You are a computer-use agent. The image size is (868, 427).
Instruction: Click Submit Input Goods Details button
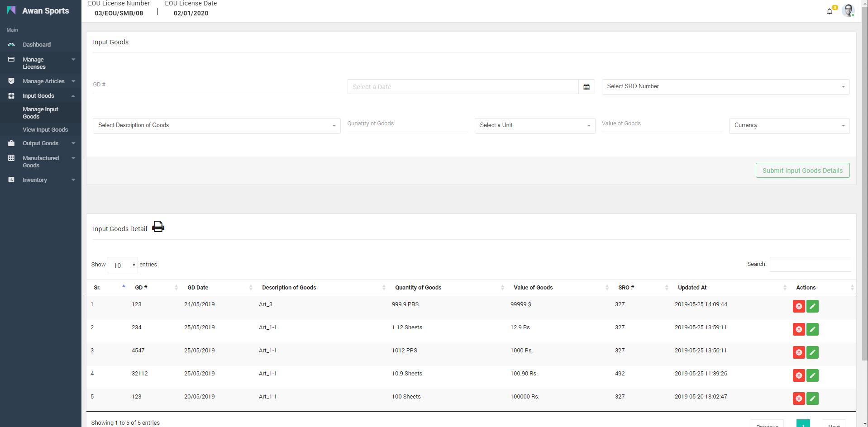[802, 171]
